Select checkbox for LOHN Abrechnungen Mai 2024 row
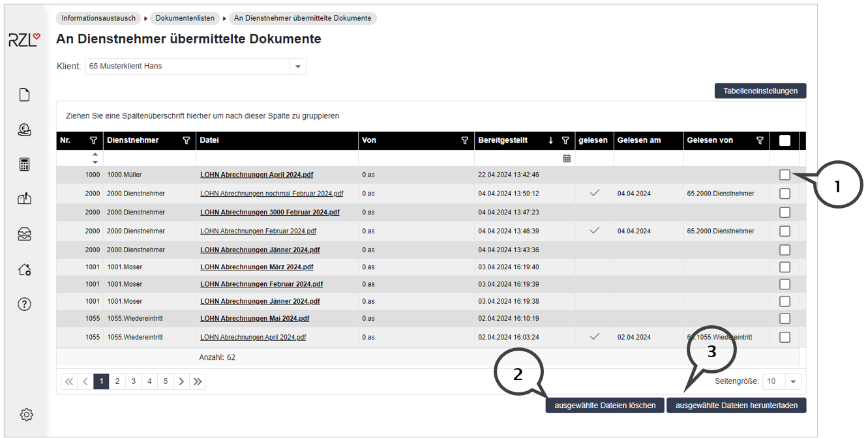 [785, 319]
